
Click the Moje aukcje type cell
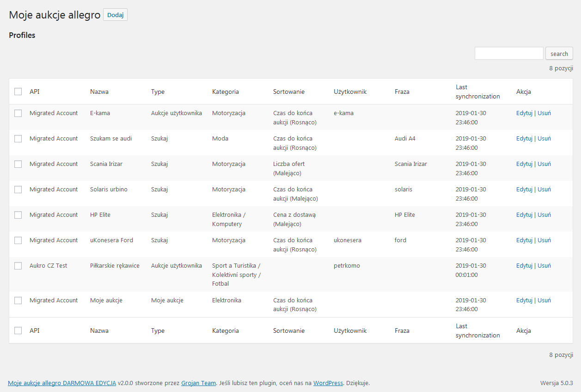coord(167,300)
